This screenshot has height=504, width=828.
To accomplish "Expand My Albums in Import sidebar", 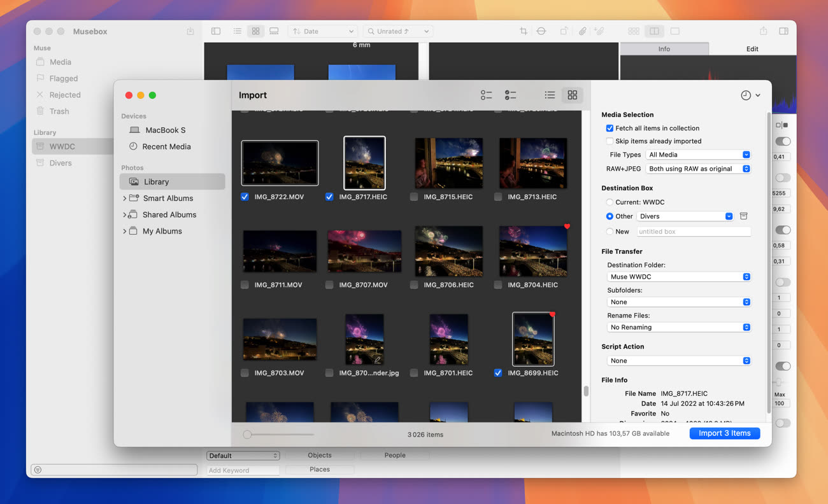I will tap(125, 232).
